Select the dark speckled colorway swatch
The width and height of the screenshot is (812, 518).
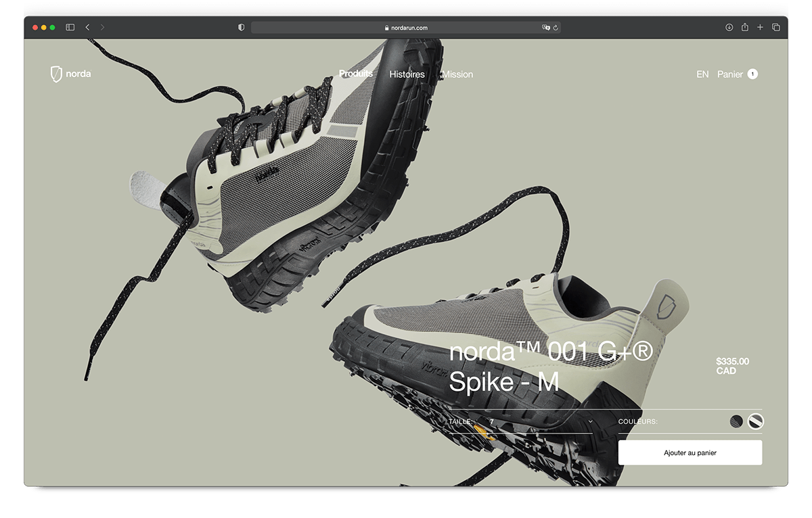click(x=736, y=419)
